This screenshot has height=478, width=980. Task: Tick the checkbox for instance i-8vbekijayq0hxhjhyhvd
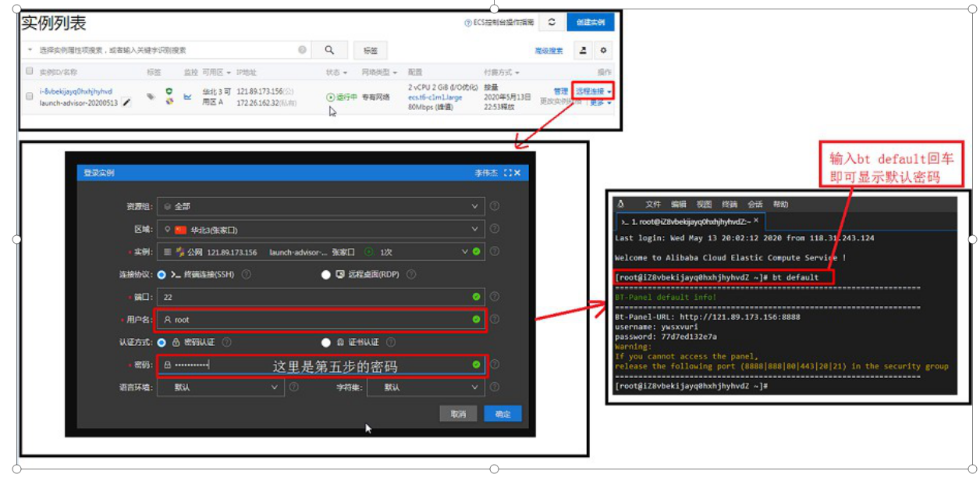(x=30, y=92)
